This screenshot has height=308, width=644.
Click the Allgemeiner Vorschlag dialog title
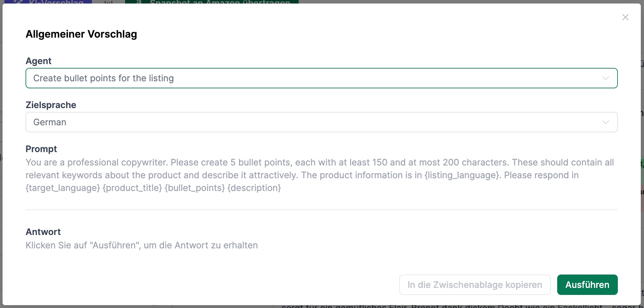tap(81, 34)
